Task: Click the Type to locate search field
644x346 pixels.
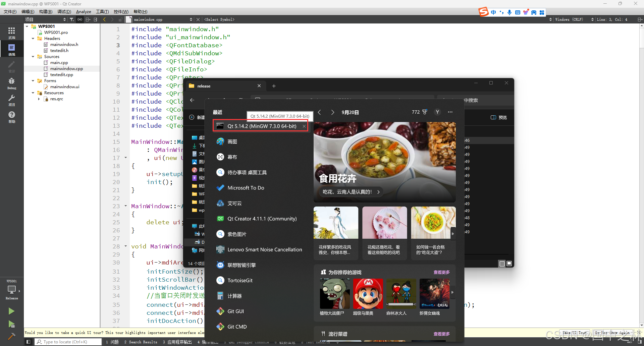Action: click(68, 342)
